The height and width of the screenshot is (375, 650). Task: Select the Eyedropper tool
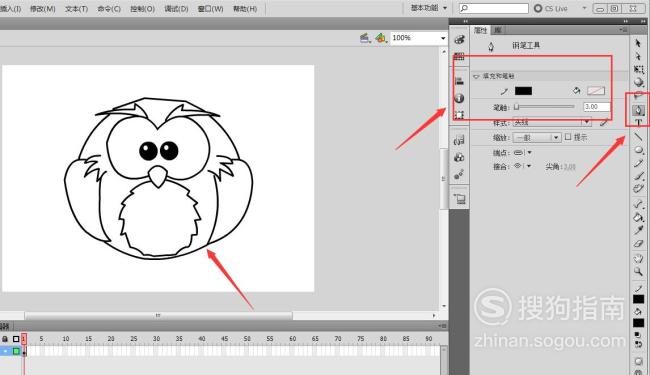[x=638, y=230]
